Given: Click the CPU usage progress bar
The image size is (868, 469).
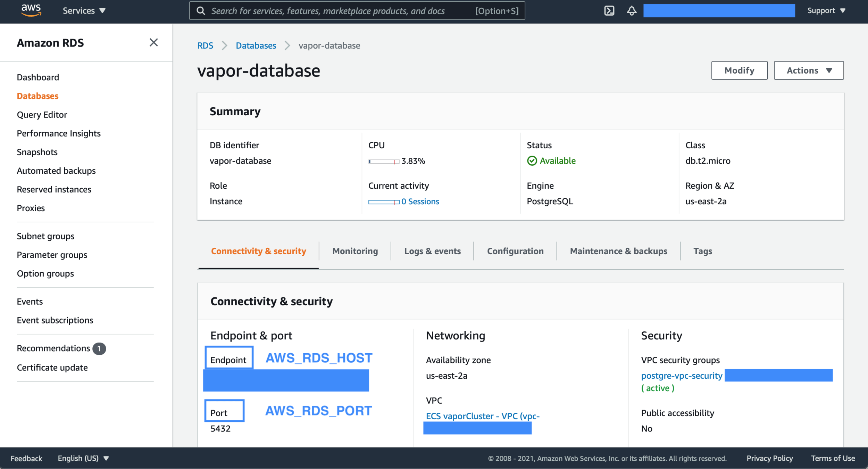Looking at the screenshot, I should click(383, 161).
